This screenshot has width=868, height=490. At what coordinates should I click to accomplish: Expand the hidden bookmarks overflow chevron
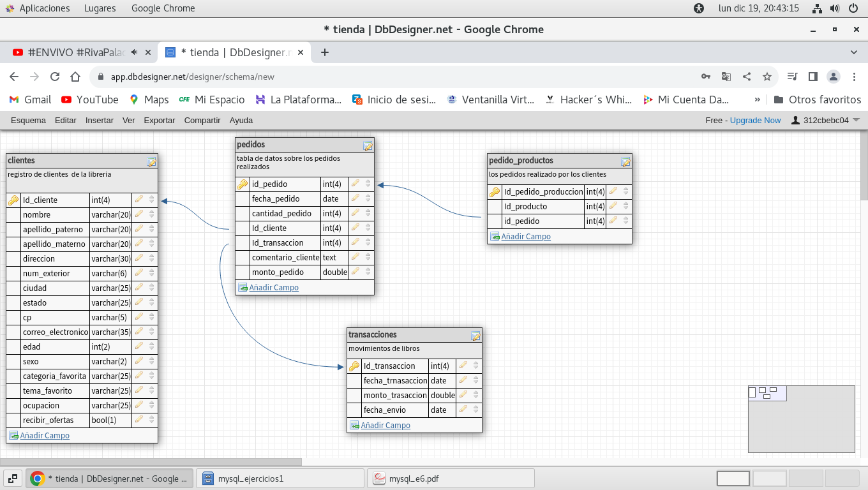pos(758,100)
